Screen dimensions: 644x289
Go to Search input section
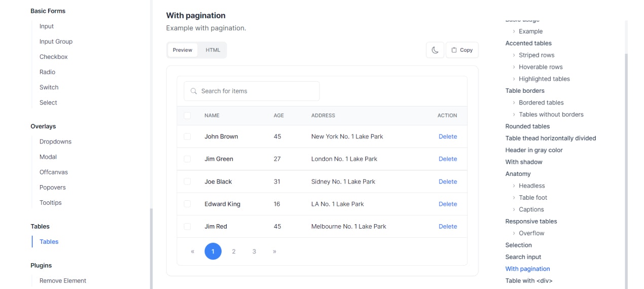523,257
